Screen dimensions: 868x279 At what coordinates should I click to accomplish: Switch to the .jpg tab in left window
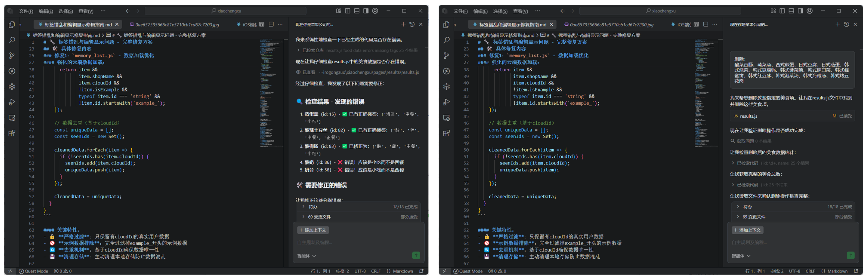tap(174, 25)
